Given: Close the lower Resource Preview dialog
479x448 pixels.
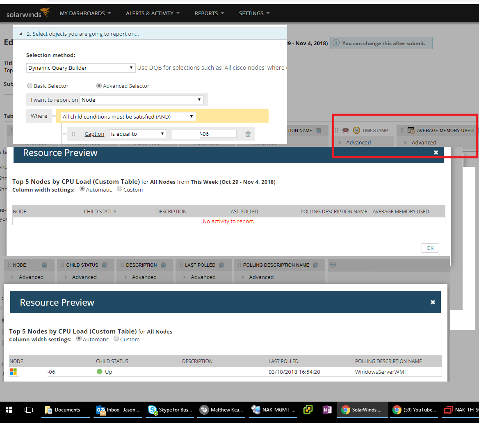Looking at the screenshot, I should coord(433,302).
